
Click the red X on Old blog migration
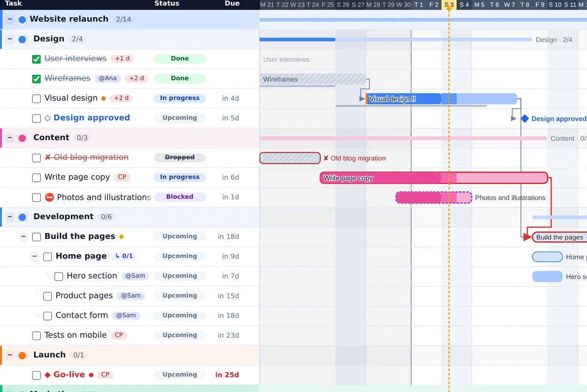click(x=47, y=157)
